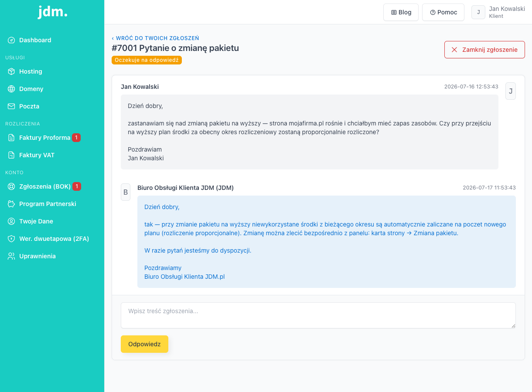Click the X icon in Zamknij zgłoszenie
The width and height of the screenshot is (532, 392).
click(x=454, y=50)
